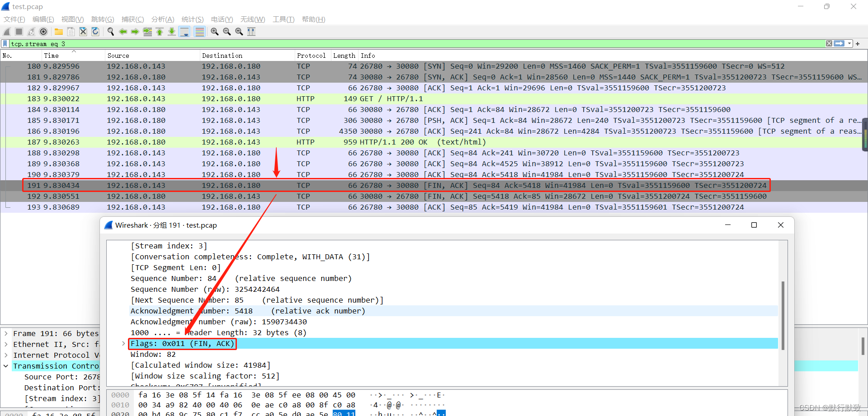This screenshot has height=416, width=868.
Task: Apply the display filter arrow button
Action: pos(839,44)
